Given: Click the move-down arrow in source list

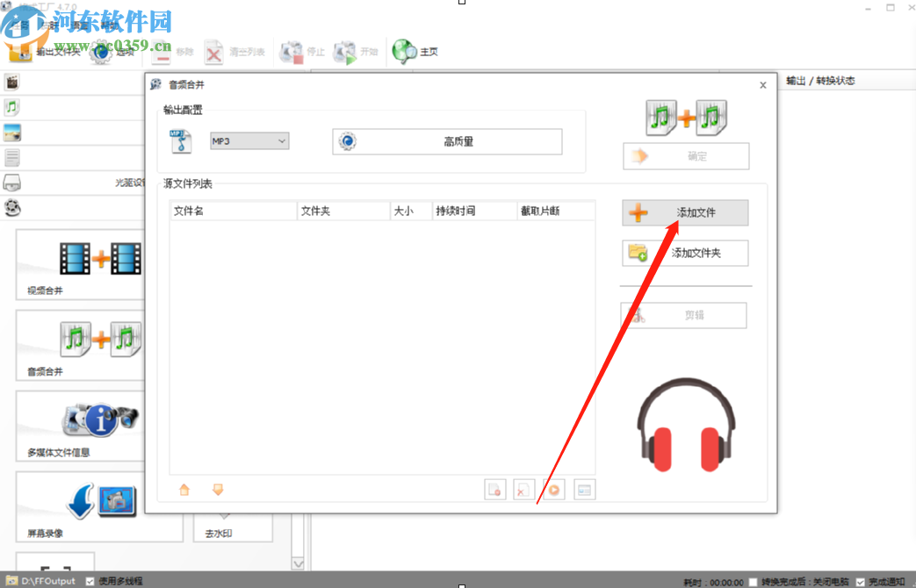Looking at the screenshot, I should (x=218, y=490).
